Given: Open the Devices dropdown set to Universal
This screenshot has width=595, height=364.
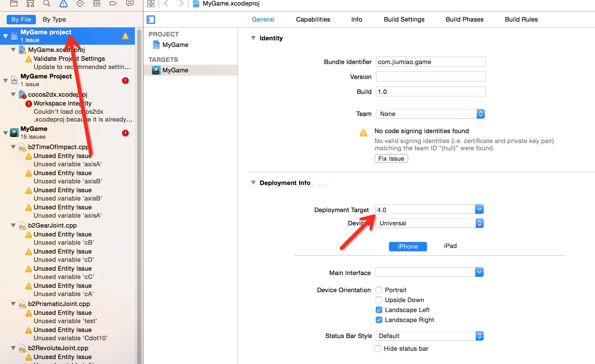Looking at the screenshot, I should pos(430,223).
